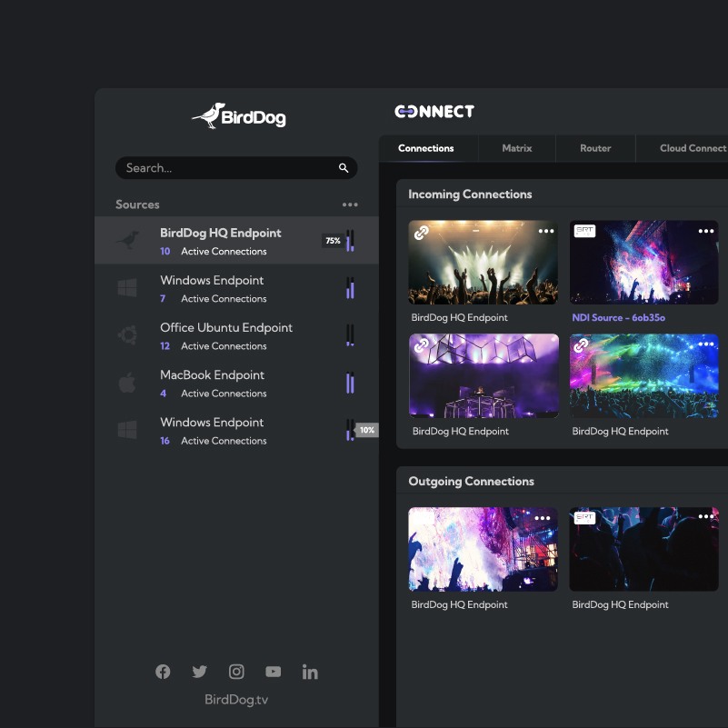Visit the BirdDog.tv link
The height and width of the screenshot is (728, 728).
coord(236,699)
